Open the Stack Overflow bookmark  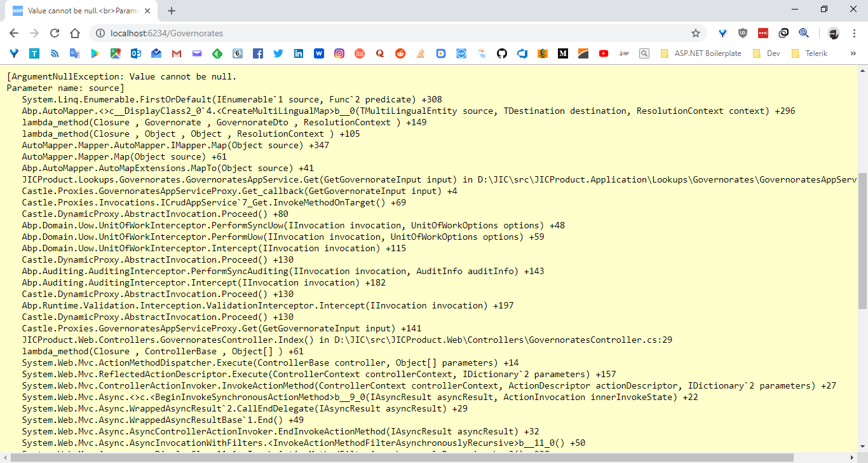(420, 53)
